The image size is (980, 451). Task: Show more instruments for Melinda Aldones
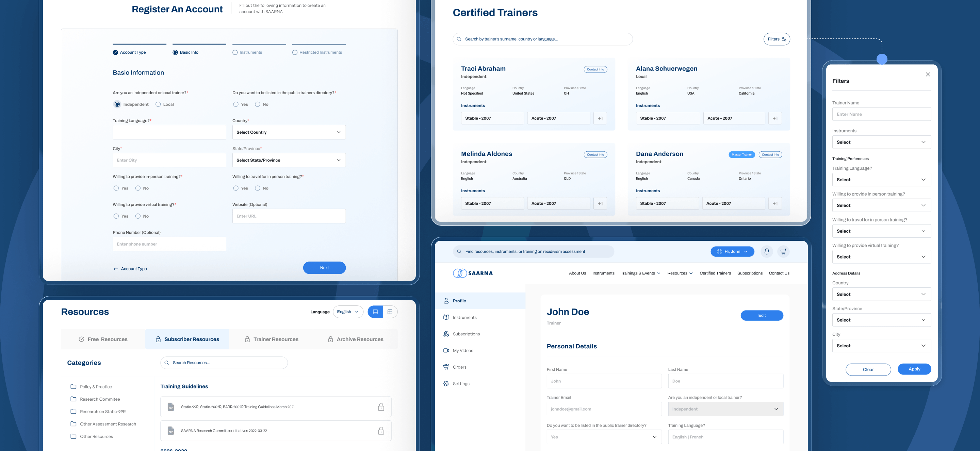[600, 203]
